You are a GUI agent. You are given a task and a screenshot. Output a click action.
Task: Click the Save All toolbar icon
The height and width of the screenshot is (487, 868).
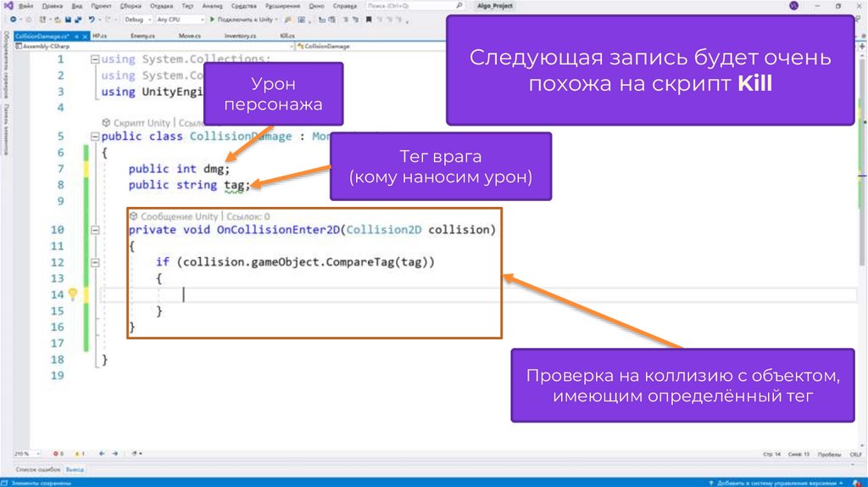[78, 20]
